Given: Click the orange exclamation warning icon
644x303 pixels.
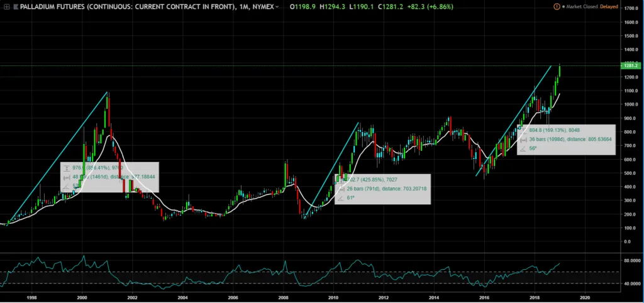Looking at the screenshot, I should (557, 6).
